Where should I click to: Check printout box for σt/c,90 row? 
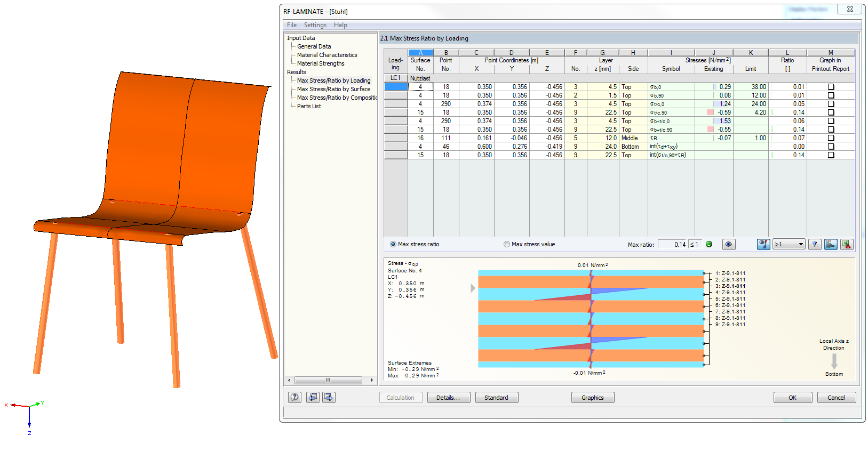click(831, 112)
